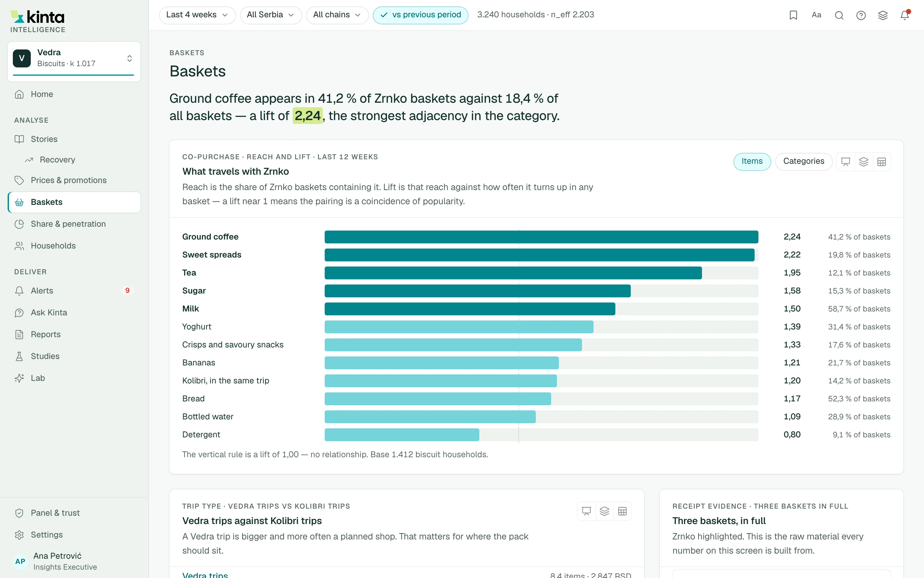Open Alerts with 9 badge
This screenshot has width=924, height=578.
pyautogui.click(x=74, y=291)
